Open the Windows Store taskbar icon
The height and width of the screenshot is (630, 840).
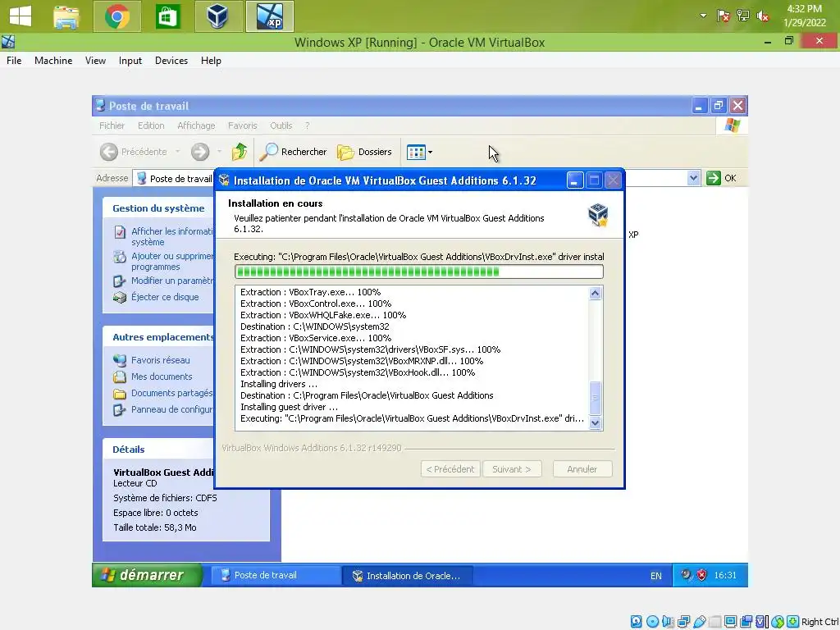(167, 16)
